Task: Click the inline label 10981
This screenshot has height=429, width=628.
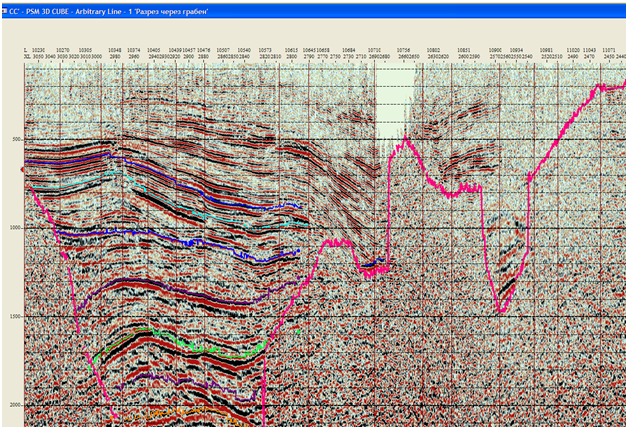Action: pyautogui.click(x=546, y=50)
